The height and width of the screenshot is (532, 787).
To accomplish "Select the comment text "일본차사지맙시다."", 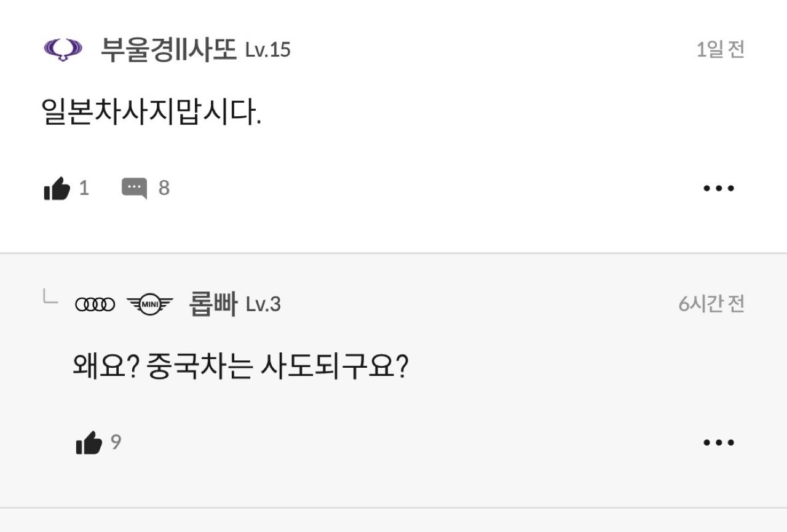I will coord(151,113).
